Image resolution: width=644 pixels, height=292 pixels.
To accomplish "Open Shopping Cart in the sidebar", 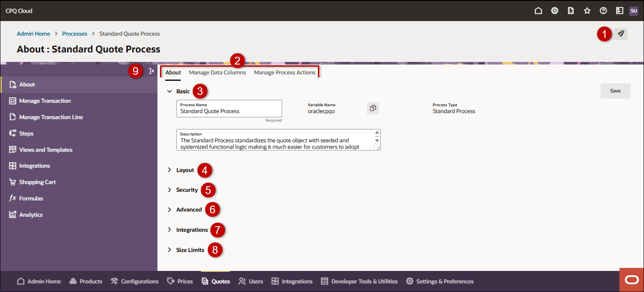I will coord(37,182).
